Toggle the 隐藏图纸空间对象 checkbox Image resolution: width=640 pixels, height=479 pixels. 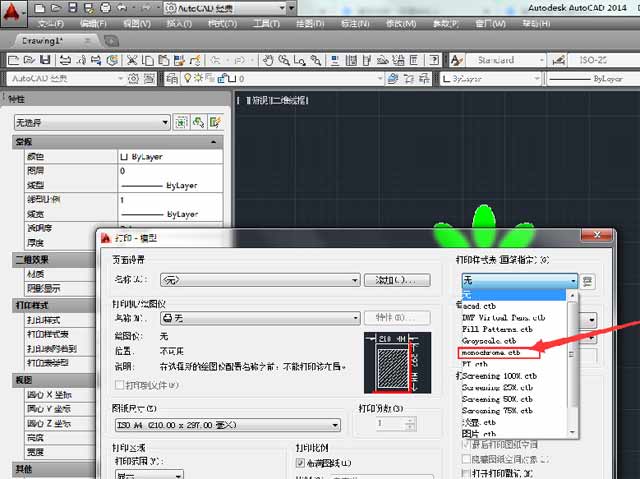[x=466, y=459]
